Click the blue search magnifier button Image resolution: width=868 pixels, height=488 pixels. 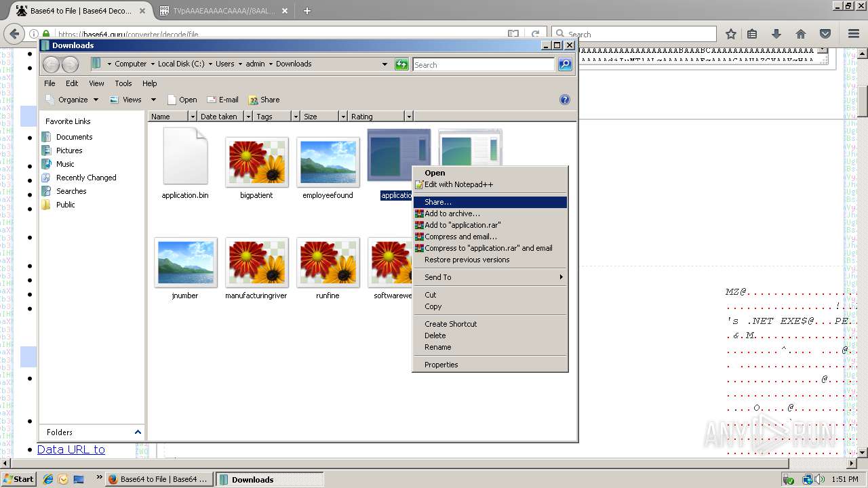pyautogui.click(x=565, y=64)
